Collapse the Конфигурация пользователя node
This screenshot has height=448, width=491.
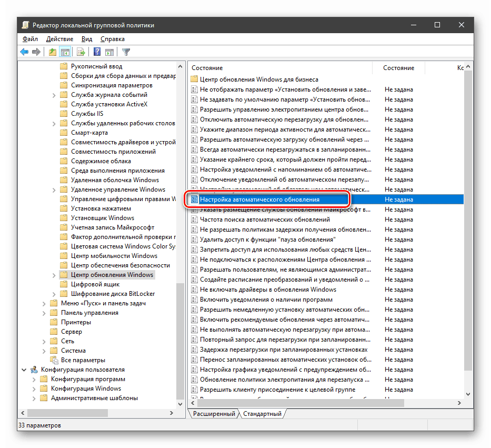coord(24,370)
